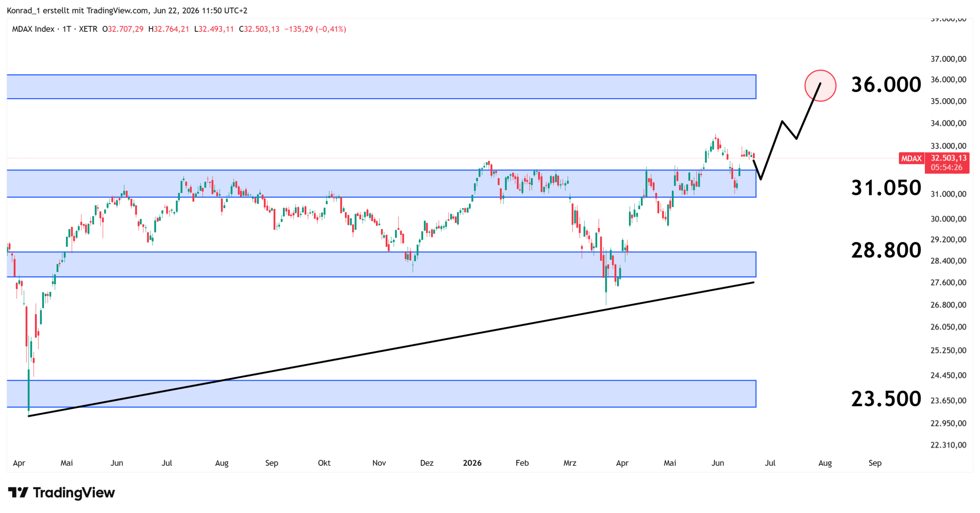Click the open value O32.707,29
980x513 pixels.
pos(122,29)
